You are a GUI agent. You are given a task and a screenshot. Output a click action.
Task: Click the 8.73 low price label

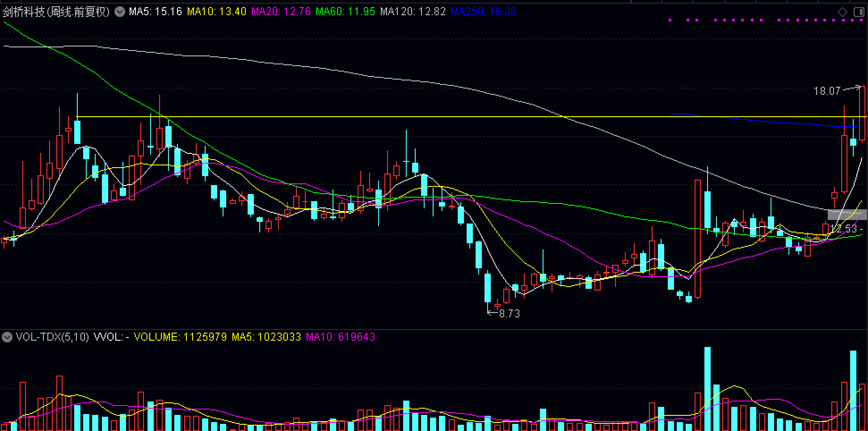510,314
